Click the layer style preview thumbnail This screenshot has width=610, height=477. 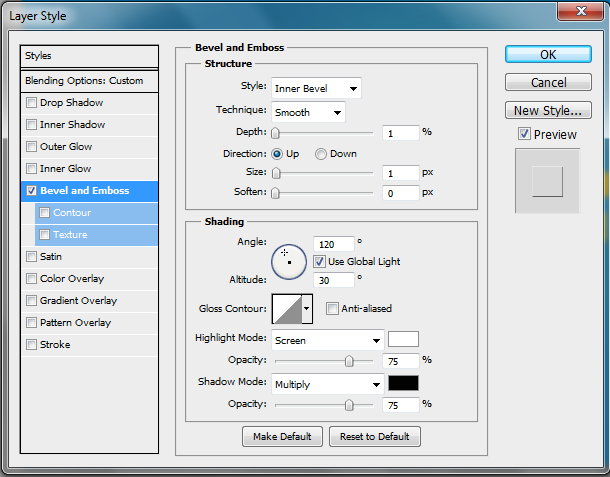[x=547, y=181]
